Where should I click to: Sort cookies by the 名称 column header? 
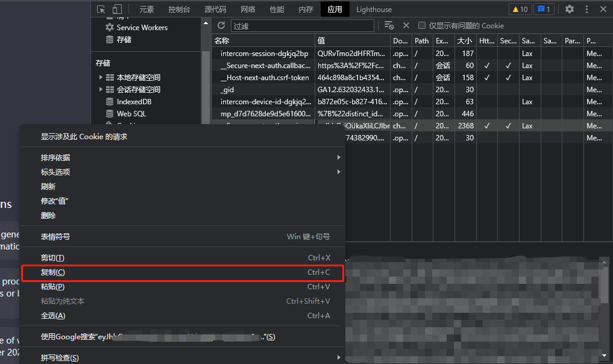pos(263,40)
